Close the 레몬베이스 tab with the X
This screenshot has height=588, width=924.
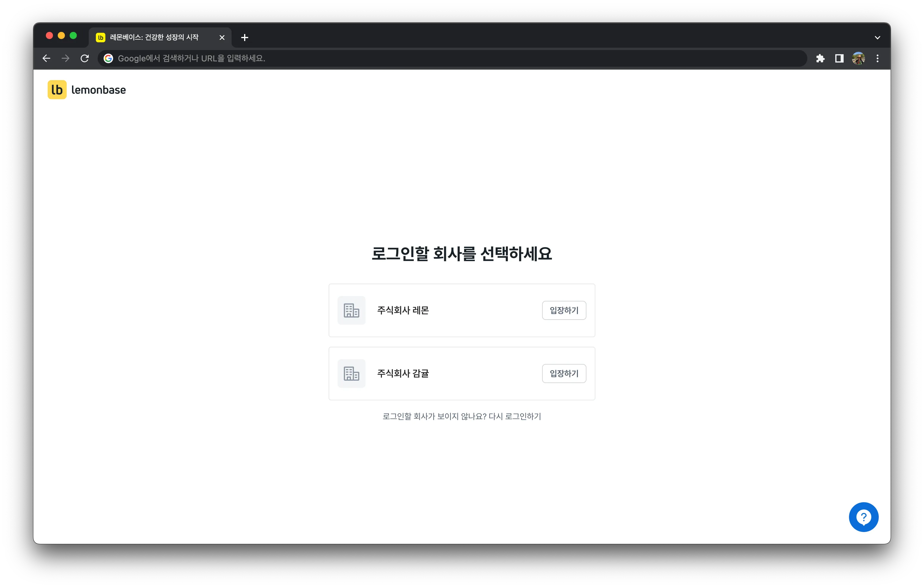point(222,37)
